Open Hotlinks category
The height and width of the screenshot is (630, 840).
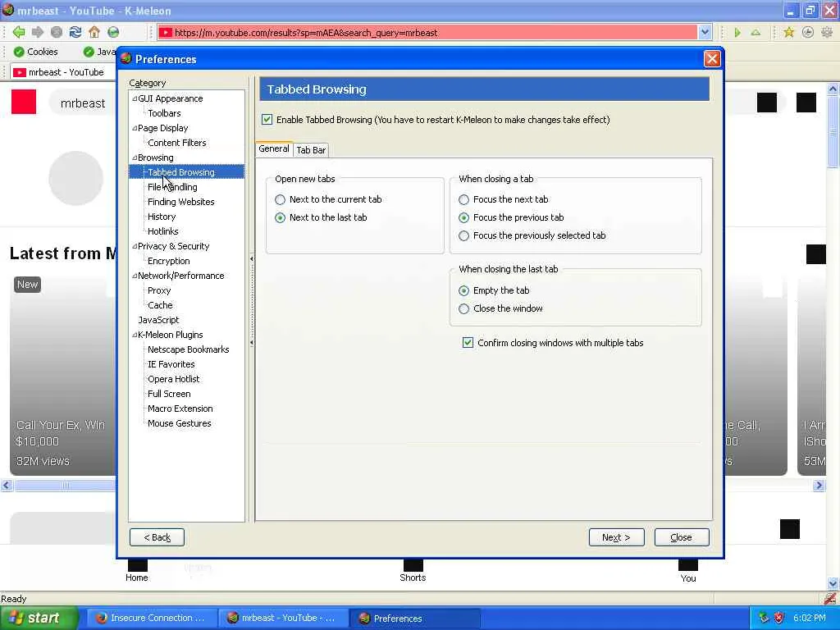tap(163, 231)
